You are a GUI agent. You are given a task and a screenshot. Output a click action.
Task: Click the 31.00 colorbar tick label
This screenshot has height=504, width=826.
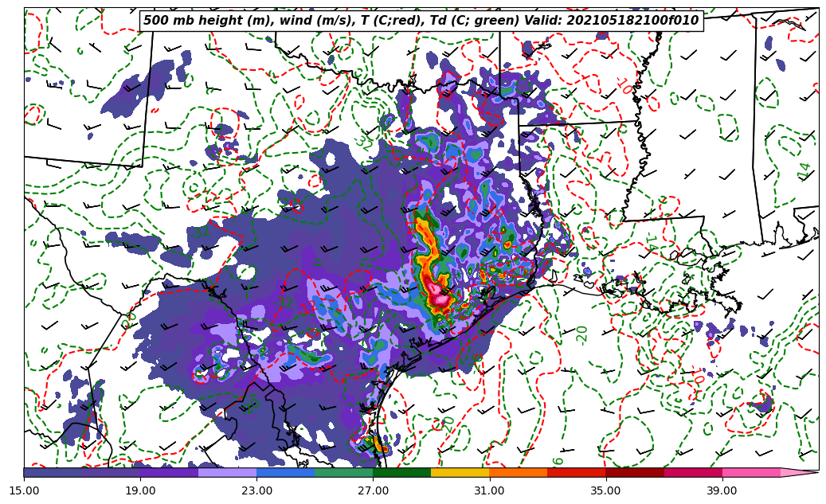(x=489, y=490)
